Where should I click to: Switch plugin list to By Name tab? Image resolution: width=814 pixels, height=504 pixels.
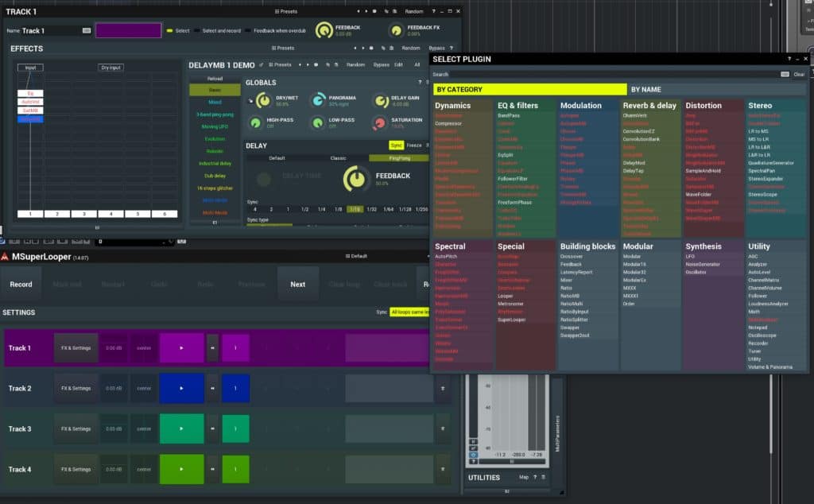pos(717,89)
